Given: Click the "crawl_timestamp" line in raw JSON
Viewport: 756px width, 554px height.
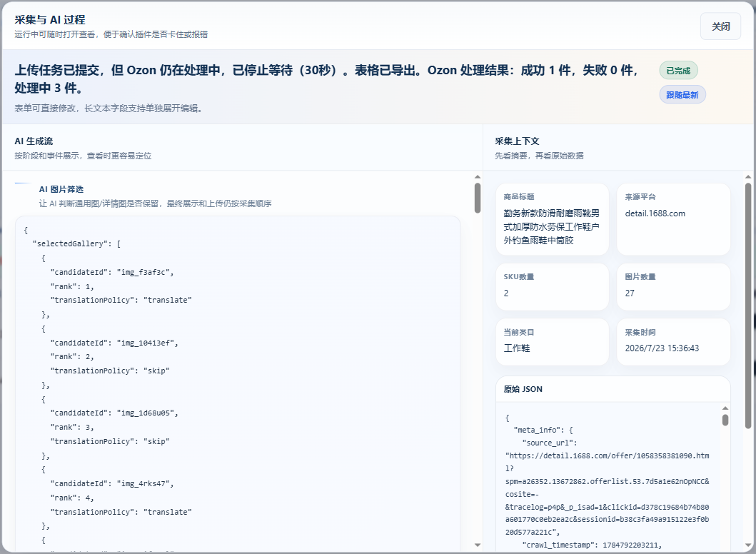Looking at the screenshot, I should coord(592,545).
